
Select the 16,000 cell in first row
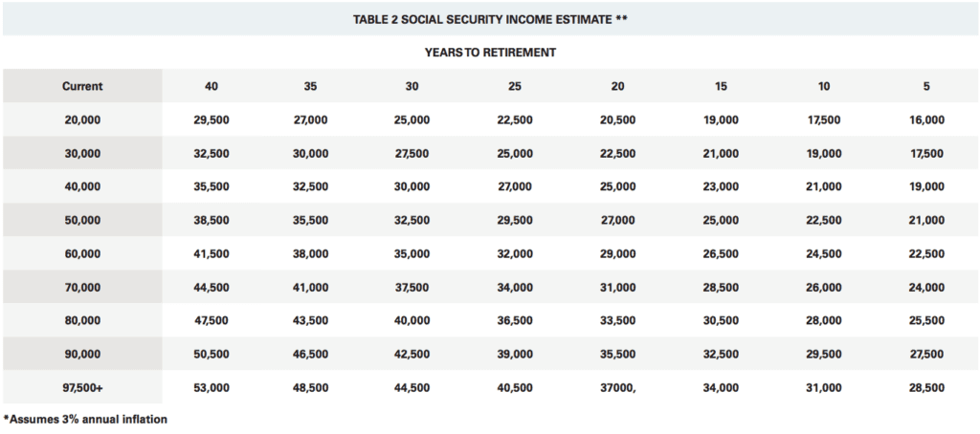pos(926,119)
